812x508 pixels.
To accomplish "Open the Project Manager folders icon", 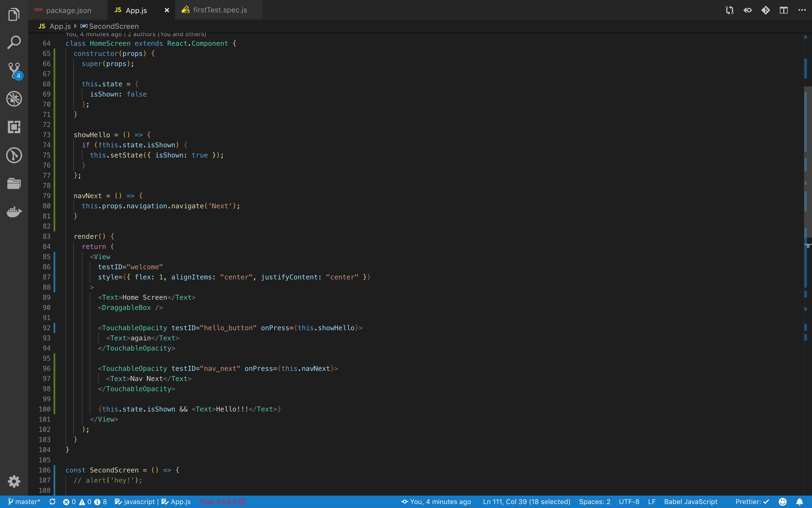I will (x=14, y=183).
